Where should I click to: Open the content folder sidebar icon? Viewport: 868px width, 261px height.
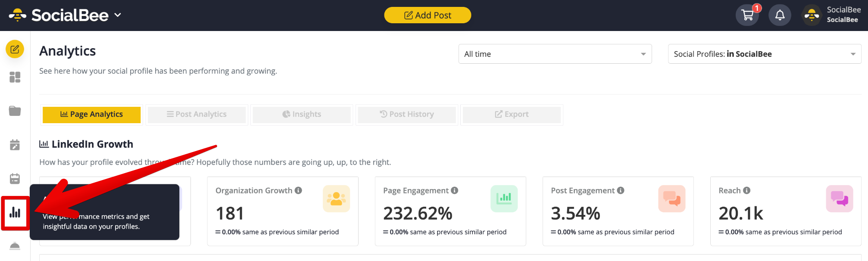click(15, 111)
